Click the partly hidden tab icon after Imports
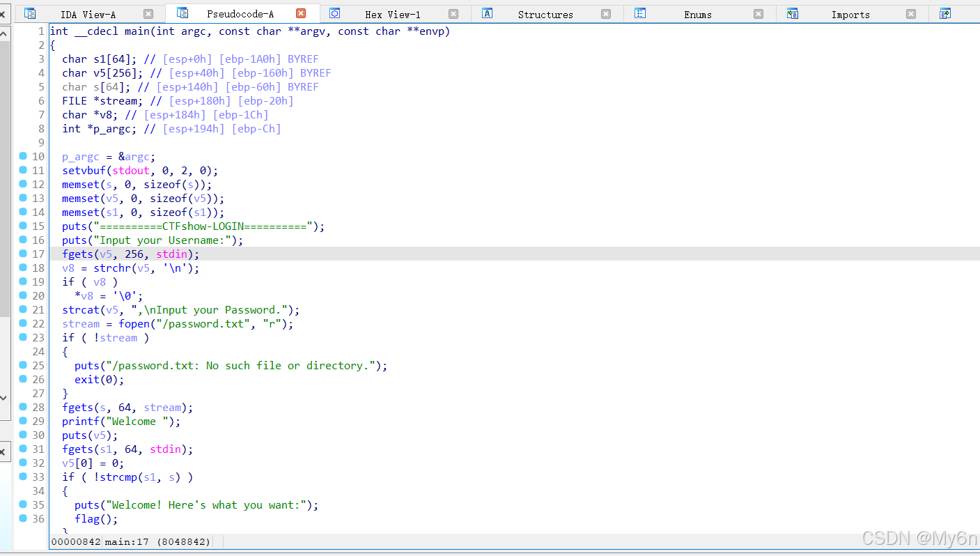Image resolution: width=980 pixels, height=556 pixels. [945, 13]
